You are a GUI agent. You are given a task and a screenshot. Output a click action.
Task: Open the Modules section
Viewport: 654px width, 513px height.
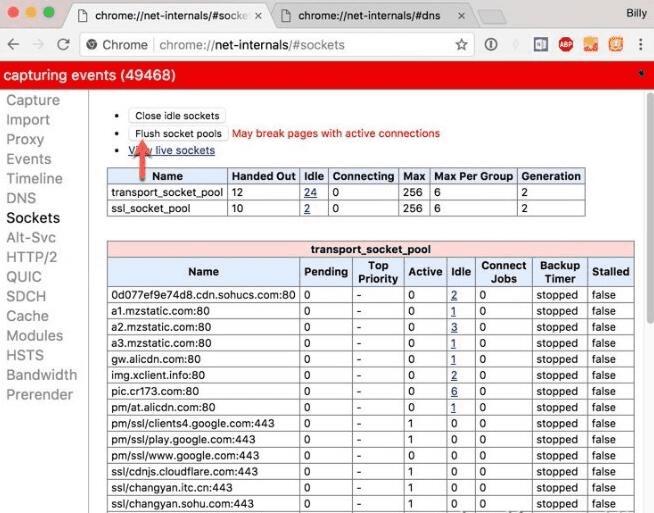35,335
